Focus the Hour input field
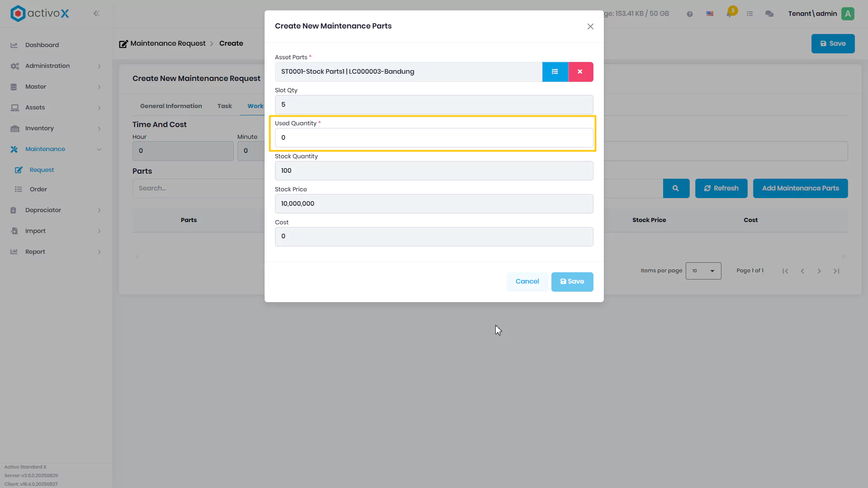The image size is (868, 488). point(183,151)
